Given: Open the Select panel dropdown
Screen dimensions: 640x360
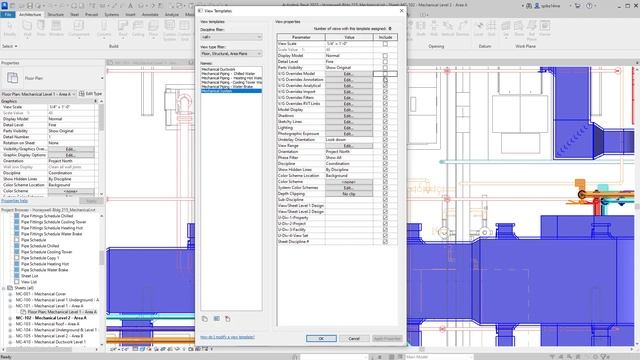Looking at the screenshot, I should point(10,46).
